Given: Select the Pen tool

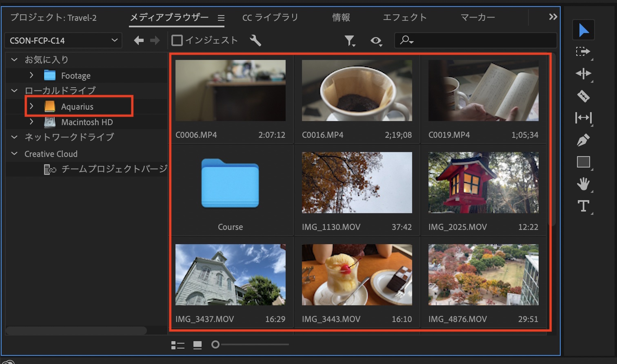Looking at the screenshot, I should 583,140.
